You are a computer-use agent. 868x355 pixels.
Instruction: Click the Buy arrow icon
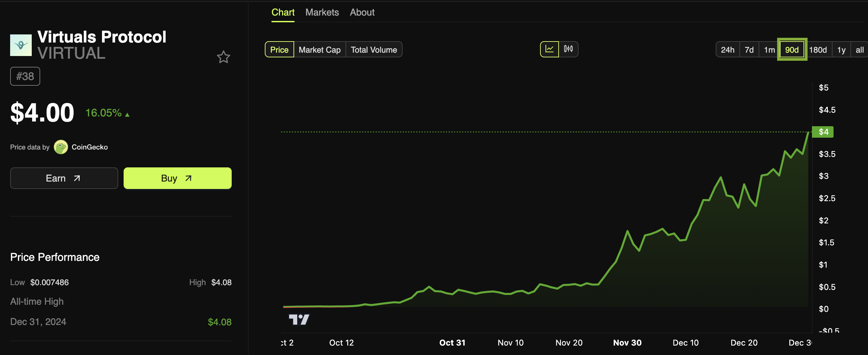(188, 178)
